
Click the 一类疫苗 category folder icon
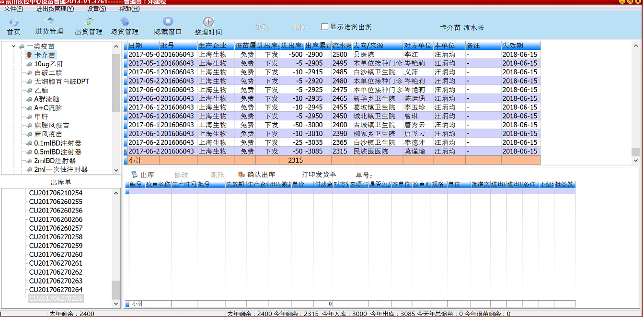point(21,47)
